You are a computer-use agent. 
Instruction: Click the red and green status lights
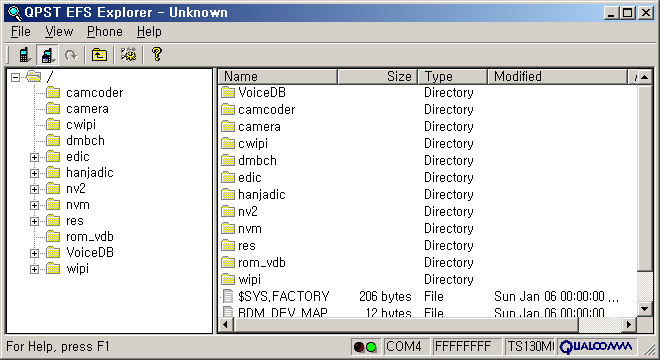click(365, 347)
